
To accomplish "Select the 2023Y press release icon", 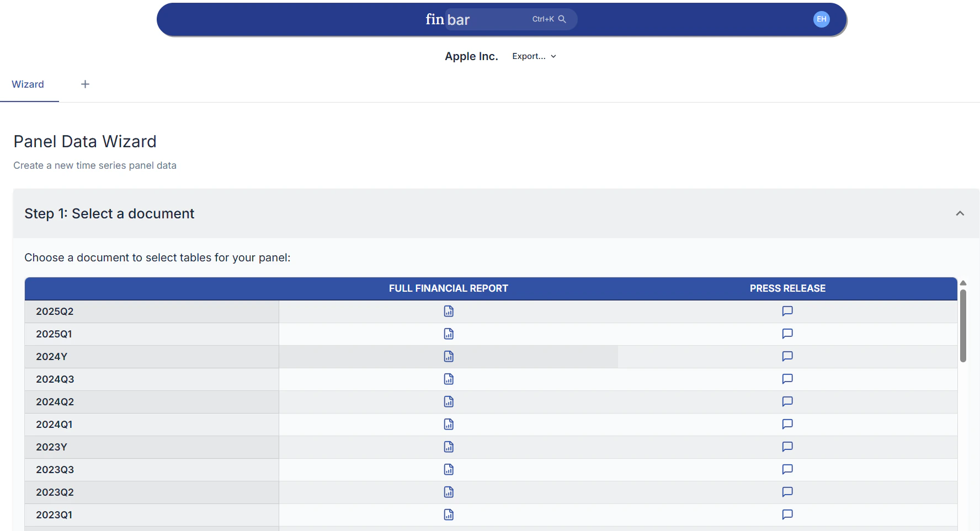I will point(787,447).
